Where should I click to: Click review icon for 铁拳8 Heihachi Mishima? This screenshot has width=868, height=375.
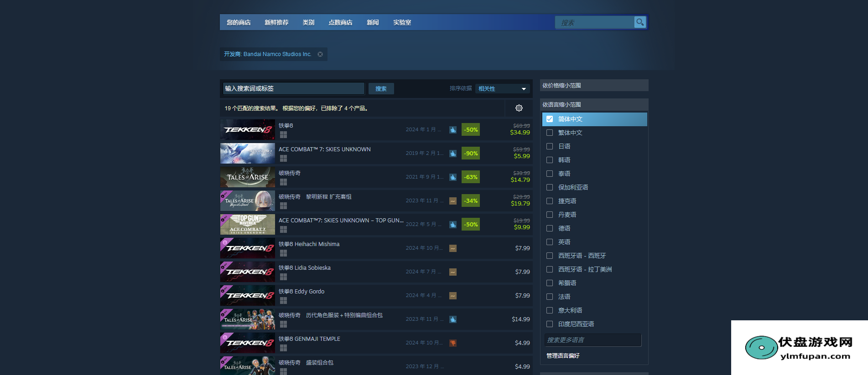(x=453, y=248)
